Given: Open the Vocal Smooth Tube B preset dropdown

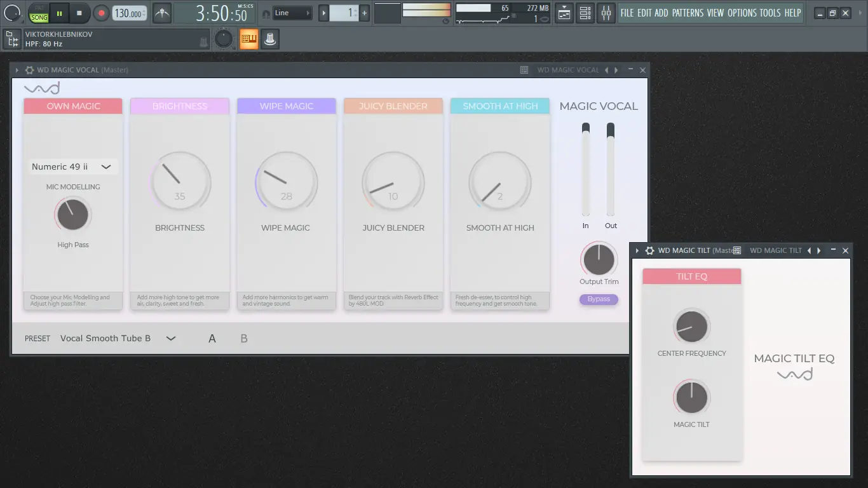Looking at the screenshot, I should click(118, 339).
